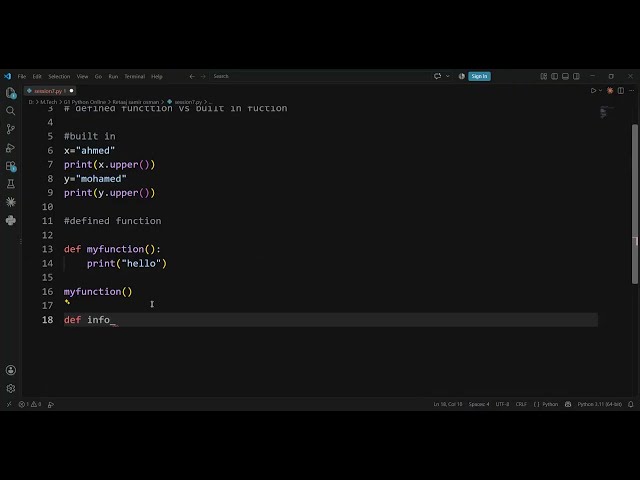Expand the Run button dropdown arrow
The image size is (640, 480).
(600, 91)
